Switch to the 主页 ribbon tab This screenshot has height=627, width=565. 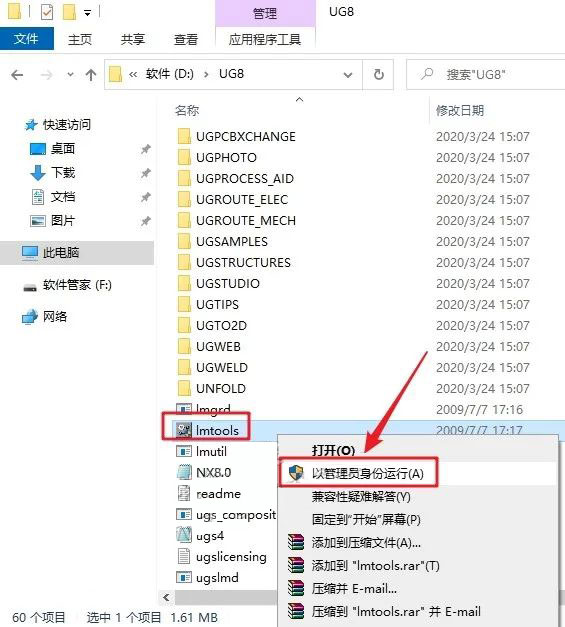(x=80, y=39)
